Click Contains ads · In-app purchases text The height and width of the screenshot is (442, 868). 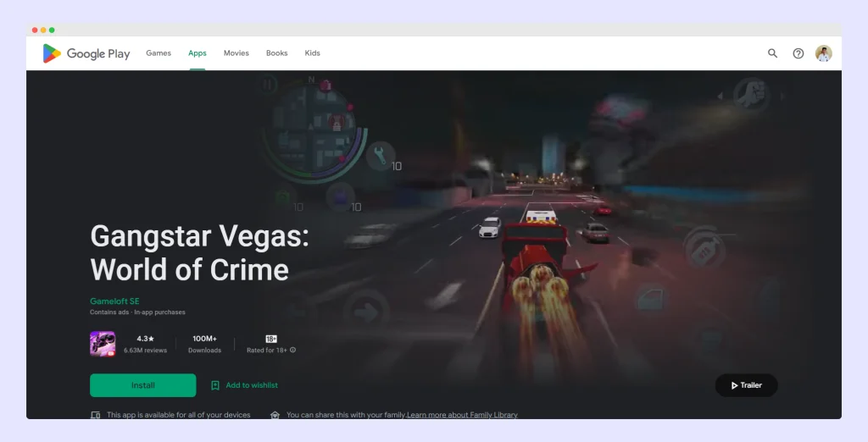pos(137,312)
